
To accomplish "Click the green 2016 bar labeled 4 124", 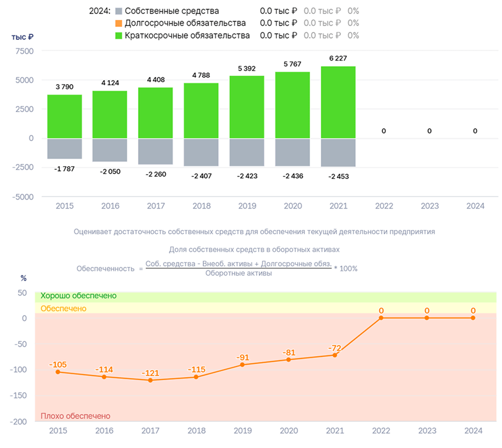I will [x=110, y=115].
